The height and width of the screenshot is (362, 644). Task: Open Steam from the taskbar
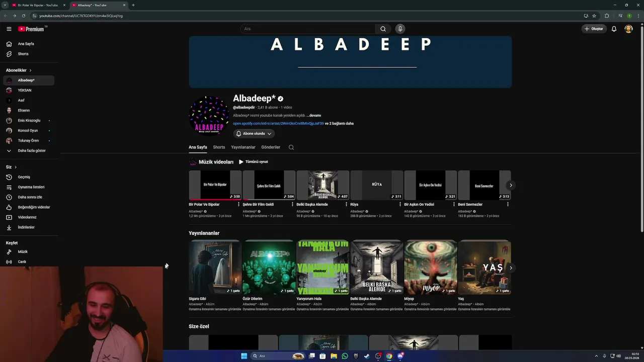point(367,356)
